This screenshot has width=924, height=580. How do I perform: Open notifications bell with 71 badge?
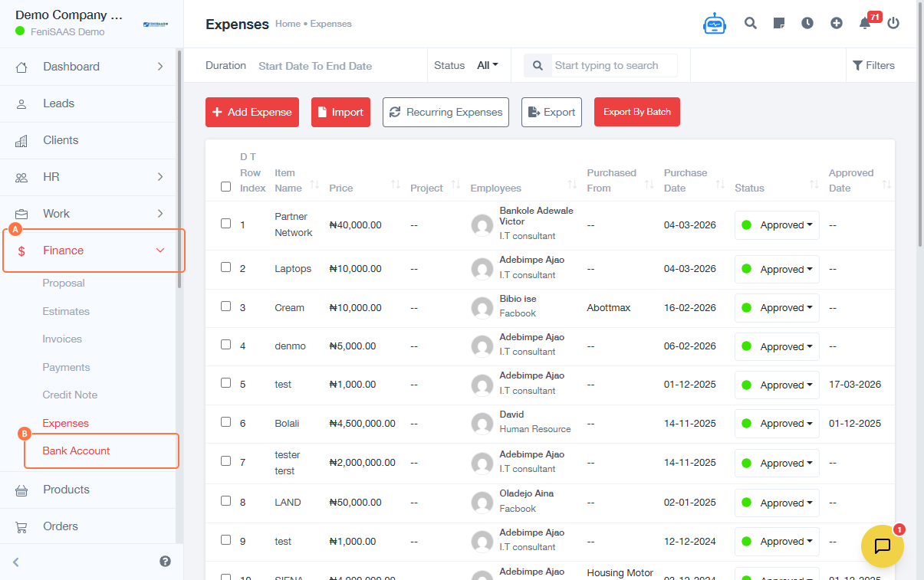pos(865,23)
